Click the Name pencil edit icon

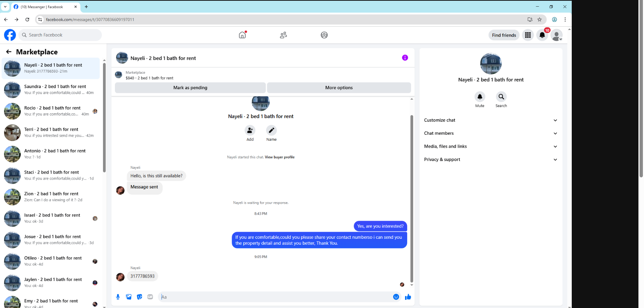(272, 130)
